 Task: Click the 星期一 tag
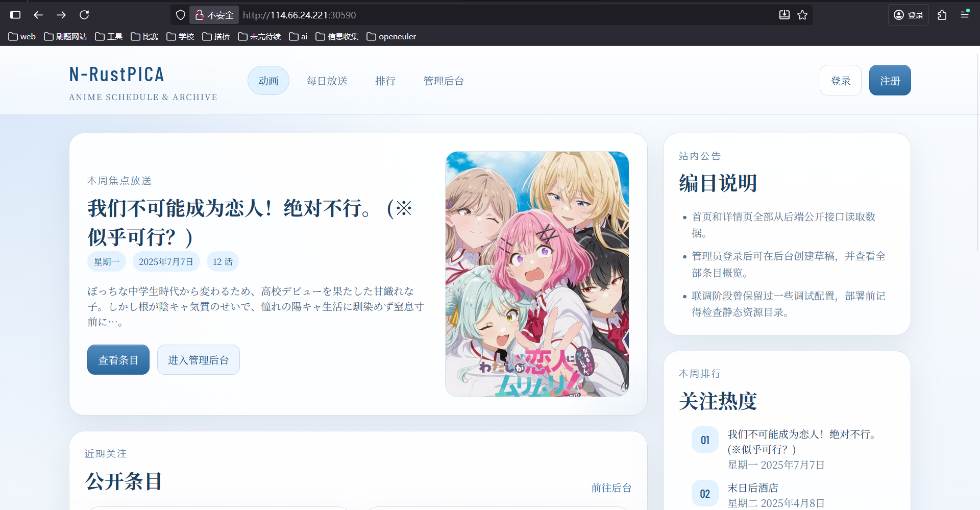pyautogui.click(x=107, y=261)
